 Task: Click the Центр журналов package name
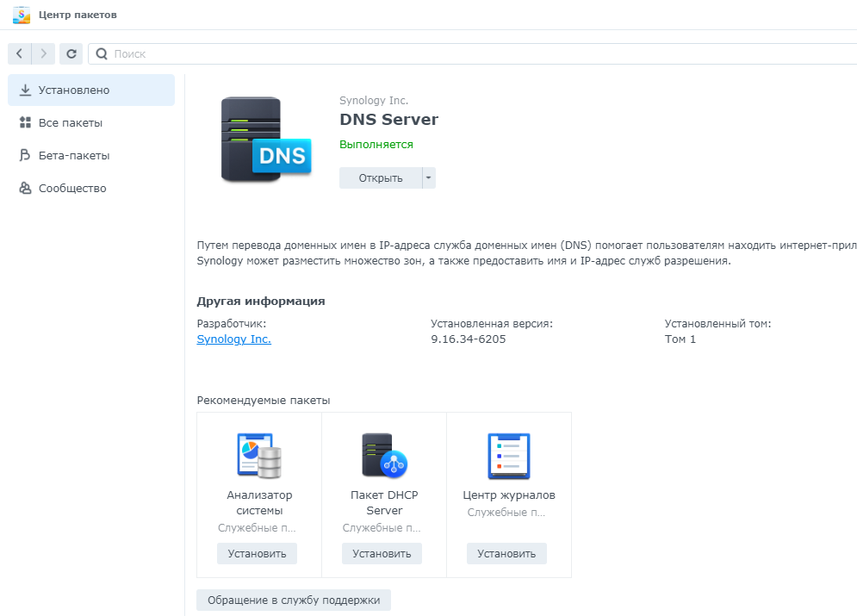pyautogui.click(x=509, y=495)
